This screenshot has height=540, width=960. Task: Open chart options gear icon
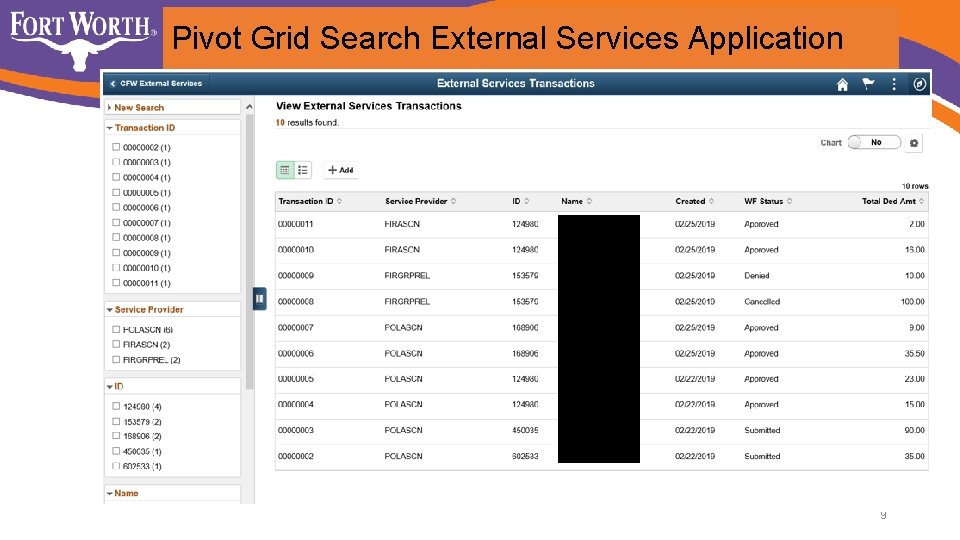pyautogui.click(x=913, y=143)
